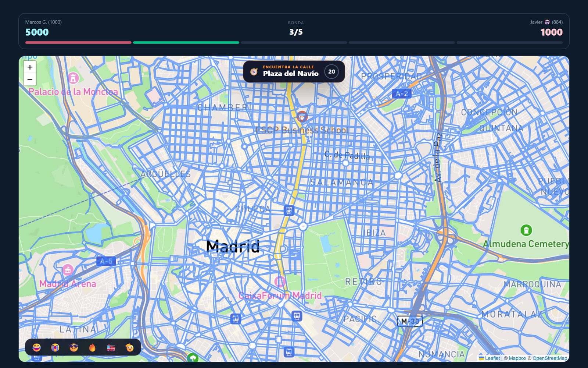Click the Marroquina neighborhood label
The width and height of the screenshot is (588, 368).
coord(532,284)
